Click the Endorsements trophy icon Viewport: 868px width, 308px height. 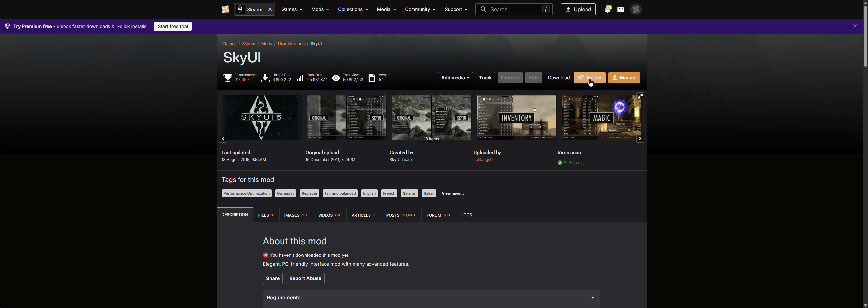(228, 78)
